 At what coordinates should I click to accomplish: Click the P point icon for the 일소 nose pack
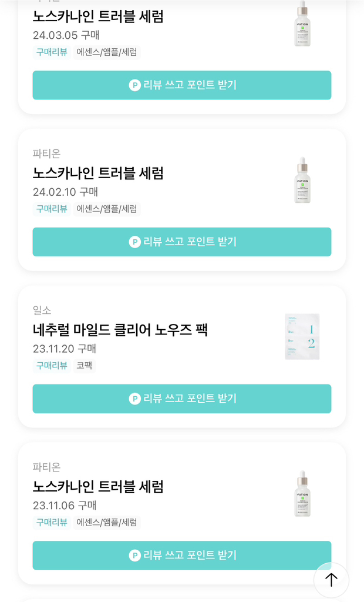(x=134, y=399)
